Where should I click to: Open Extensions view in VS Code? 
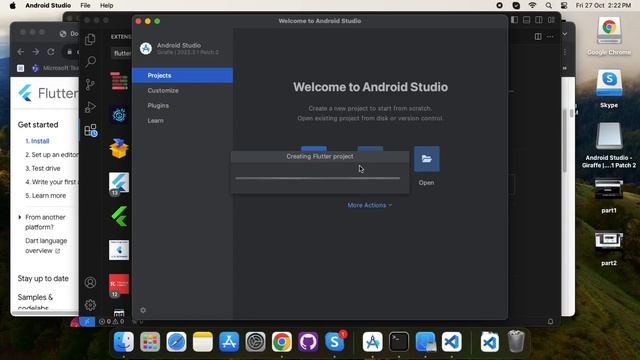point(90,130)
